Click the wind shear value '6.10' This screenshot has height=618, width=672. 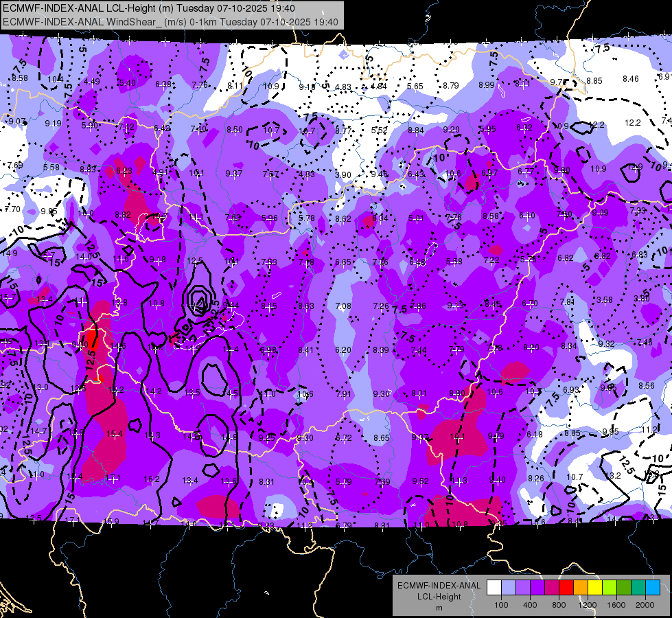coord(527,216)
